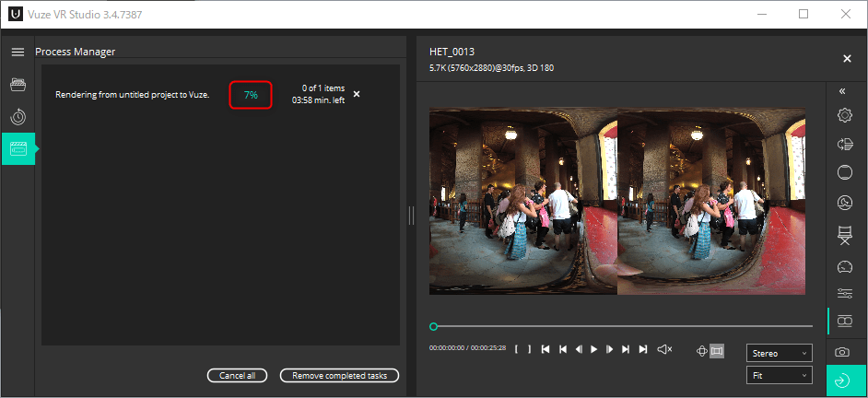Click the timecode 00:00:00:00 / 00:00:25:28
868x398 pixels.
[467, 348]
